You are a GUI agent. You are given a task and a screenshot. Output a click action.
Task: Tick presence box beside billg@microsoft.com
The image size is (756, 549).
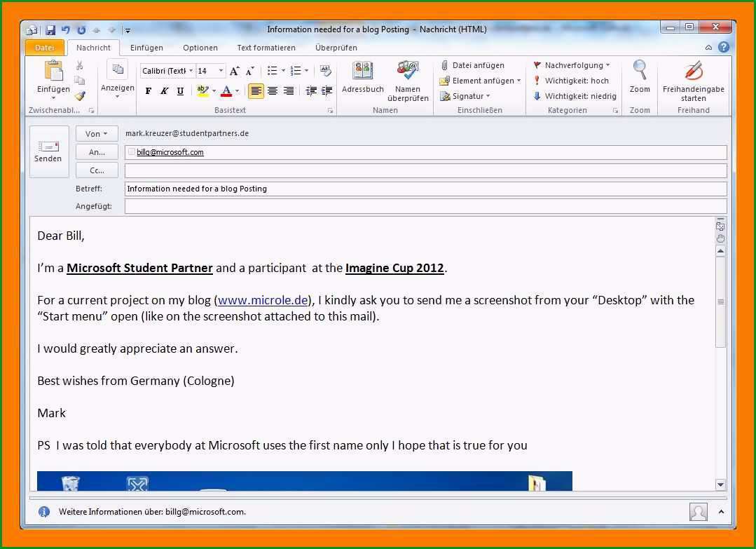(x=131, y=152)
